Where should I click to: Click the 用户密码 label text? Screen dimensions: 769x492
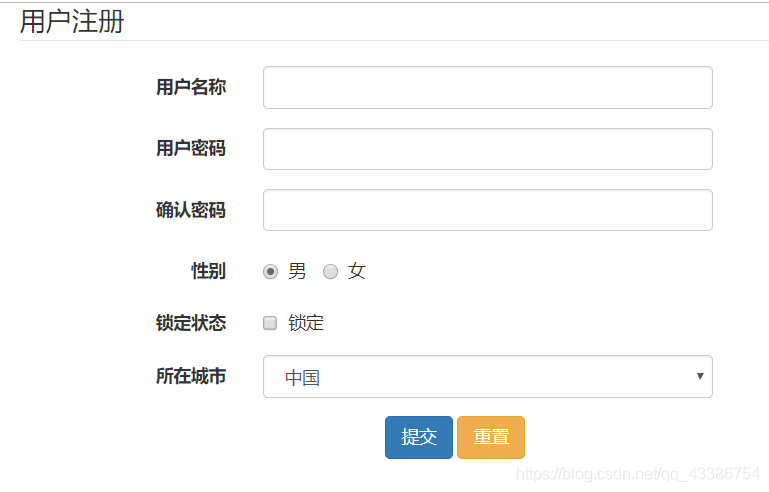pos(191,148)
